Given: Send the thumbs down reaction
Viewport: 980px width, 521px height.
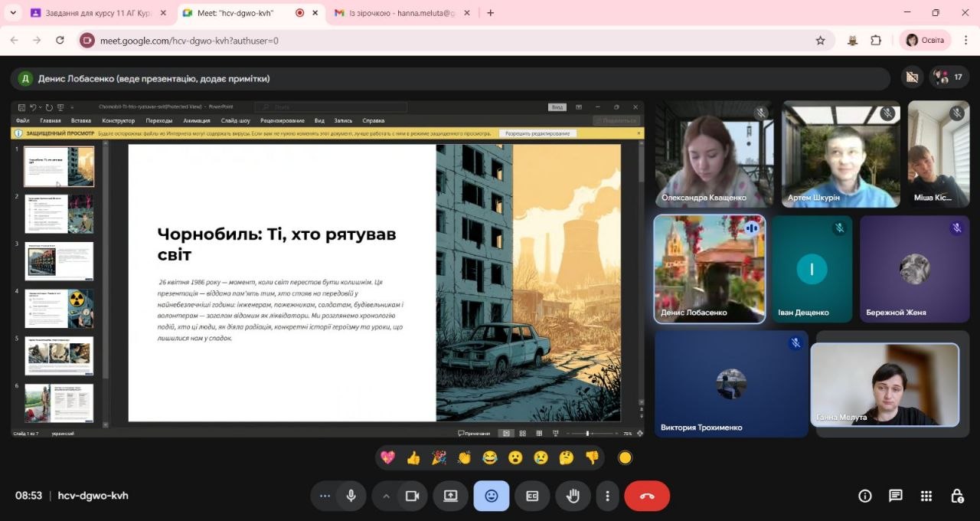Looking at the screenshot, I should pos(592,457).
